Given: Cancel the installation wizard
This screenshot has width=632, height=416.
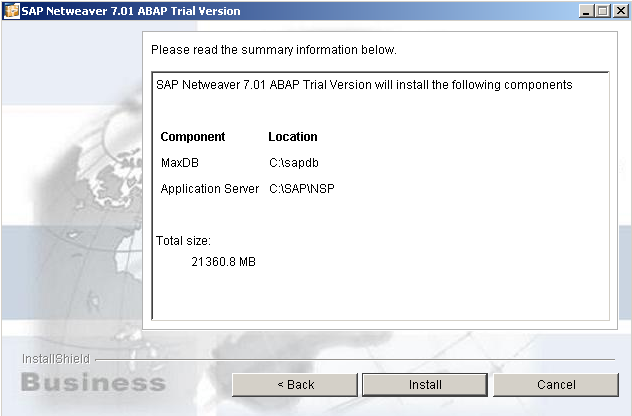Looking at the screenshot, I should pos(556,385).
